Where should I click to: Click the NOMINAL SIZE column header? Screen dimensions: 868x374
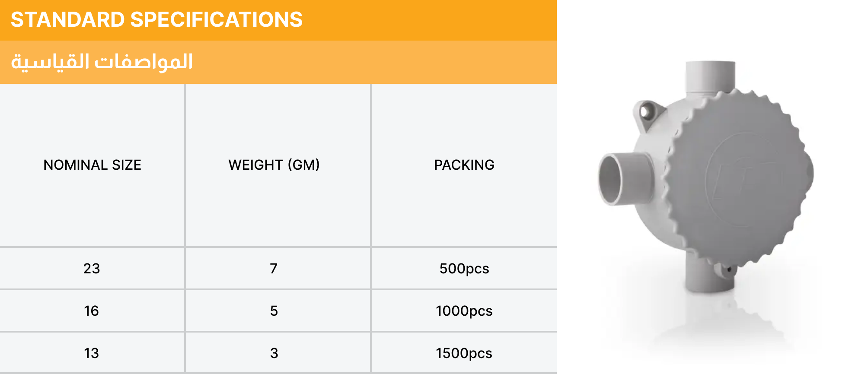(92, 165)
